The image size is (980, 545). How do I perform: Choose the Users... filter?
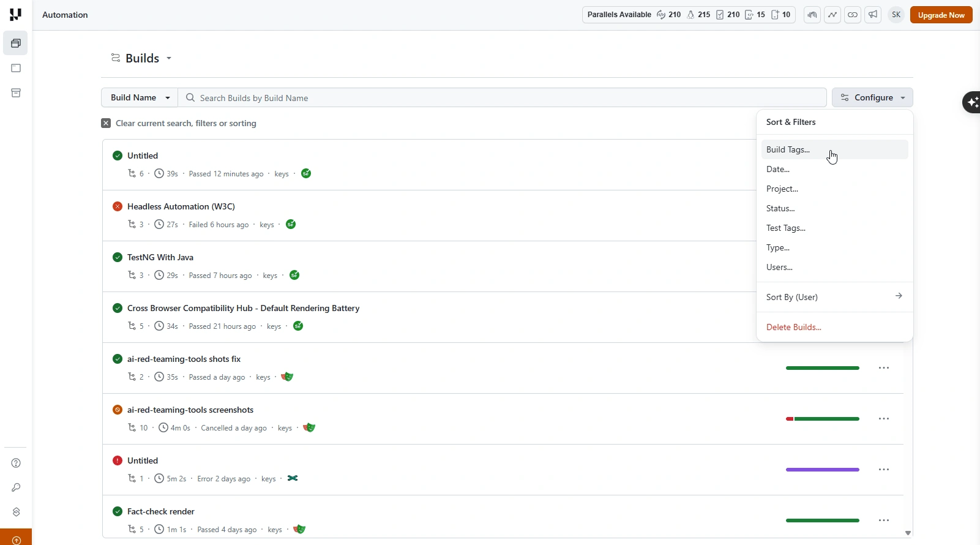(835, 267)
